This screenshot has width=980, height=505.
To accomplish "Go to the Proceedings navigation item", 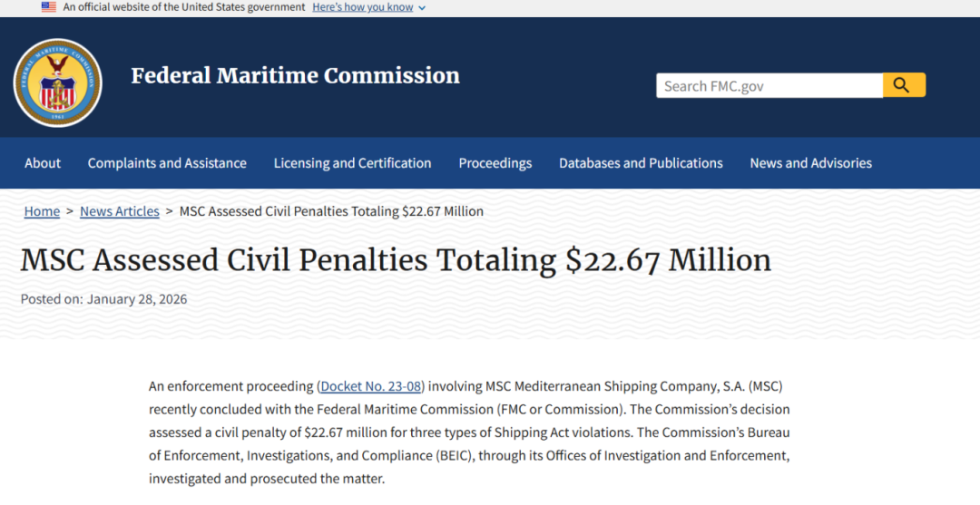I will [x=495, y=163].
